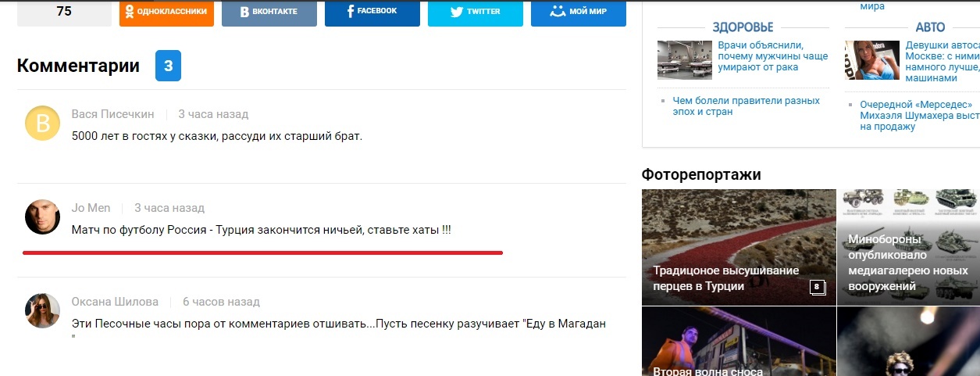Image resolution: width=980 pixels, height=376 pixels.
Task: Share the article on Facebook
Action: [372, 13]
